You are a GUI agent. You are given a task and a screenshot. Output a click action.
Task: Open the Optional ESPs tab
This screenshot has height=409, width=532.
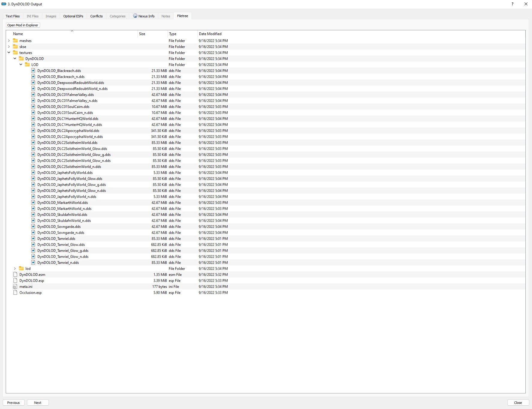[x=73, y=16]
